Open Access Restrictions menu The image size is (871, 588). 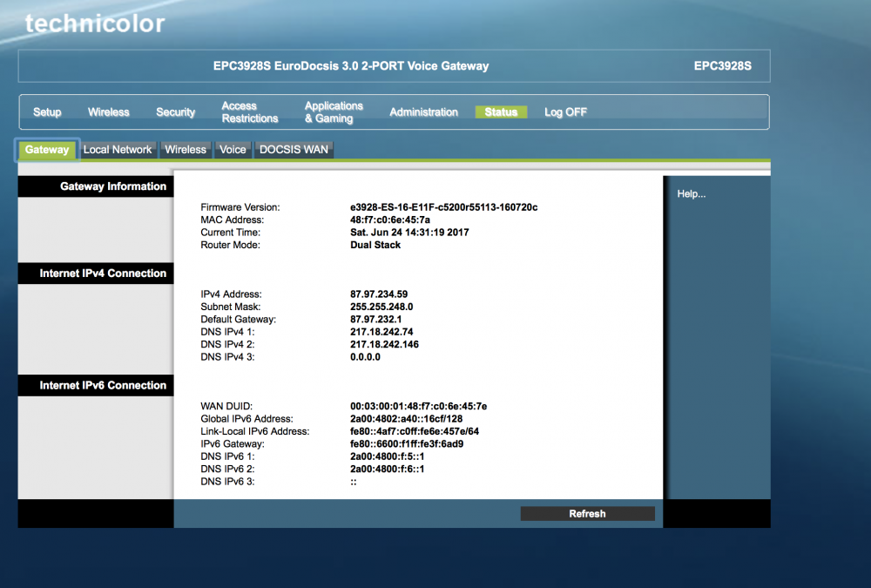point(250,112)
